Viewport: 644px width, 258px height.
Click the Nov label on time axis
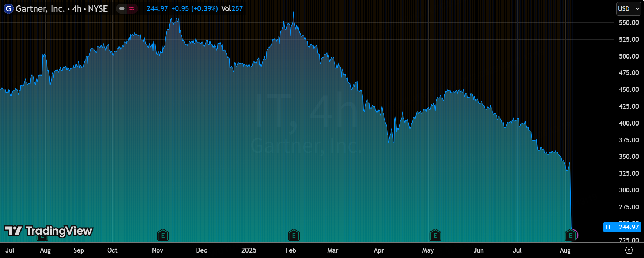[x=158, y=250]
